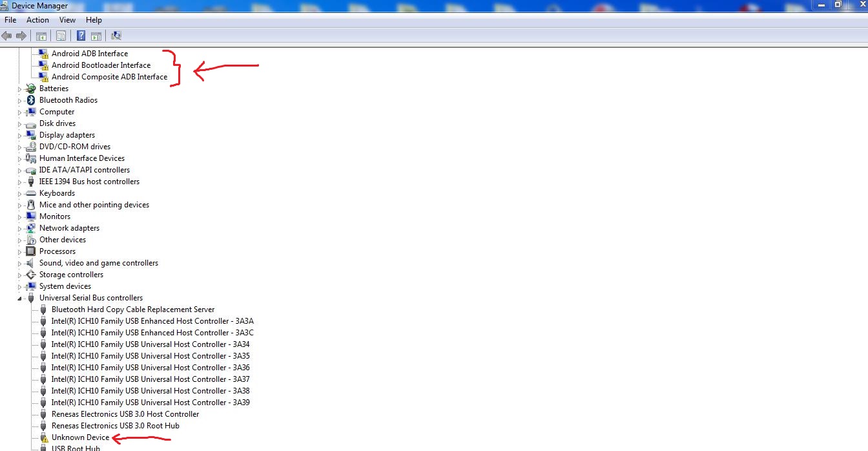Select the 'System devices' label
The image size is (868, 451).
[x=65, y=286]
